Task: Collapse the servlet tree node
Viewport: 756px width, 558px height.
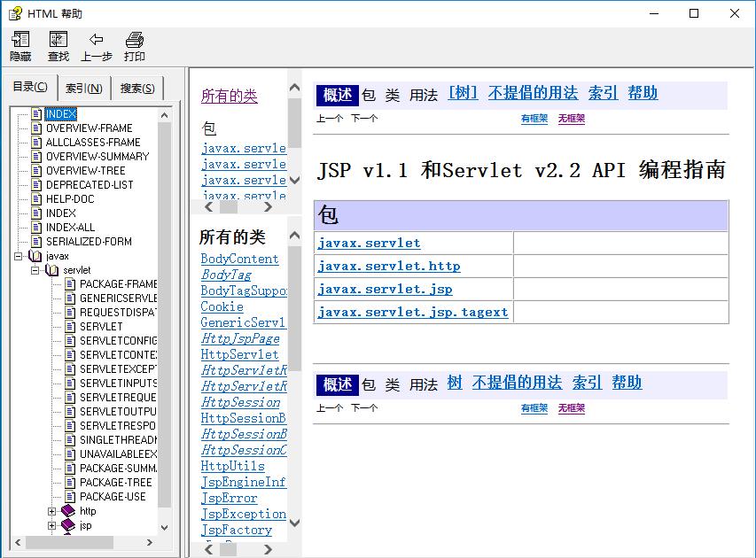Action: [x=35, y=270]
